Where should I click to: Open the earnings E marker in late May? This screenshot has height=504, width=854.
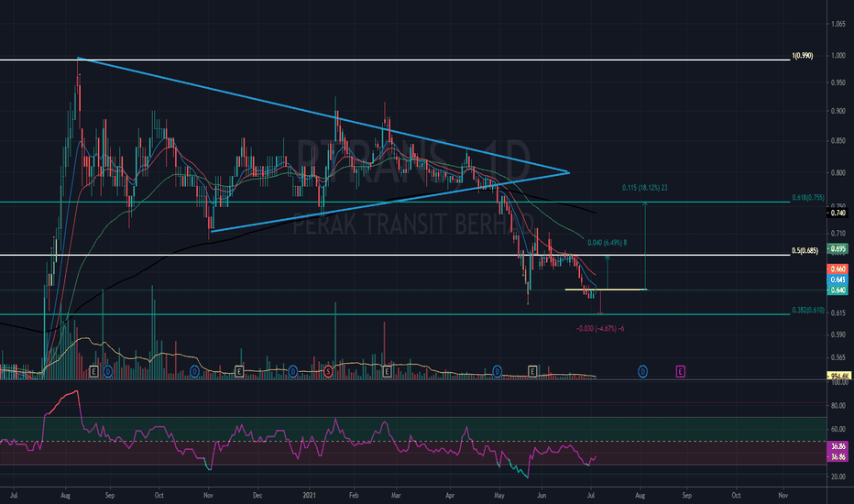pos(532,372)
